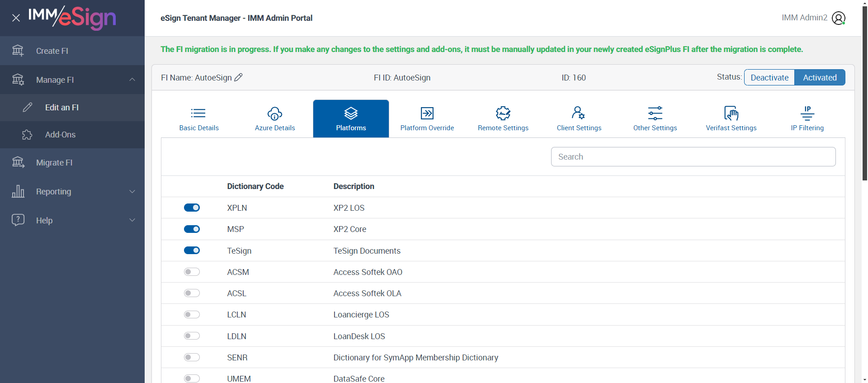Click the Edit an FI pencil icon

point(28,107)
